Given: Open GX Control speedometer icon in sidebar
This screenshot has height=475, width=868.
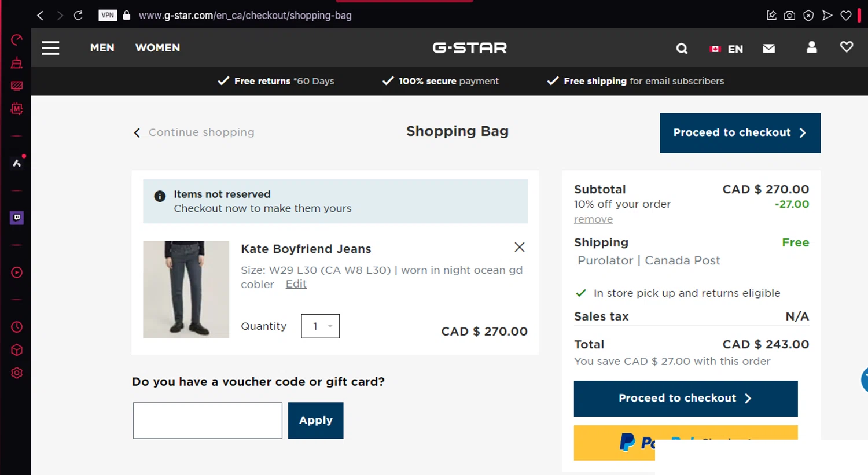Looking at the screenshot, I should [17, 40].
